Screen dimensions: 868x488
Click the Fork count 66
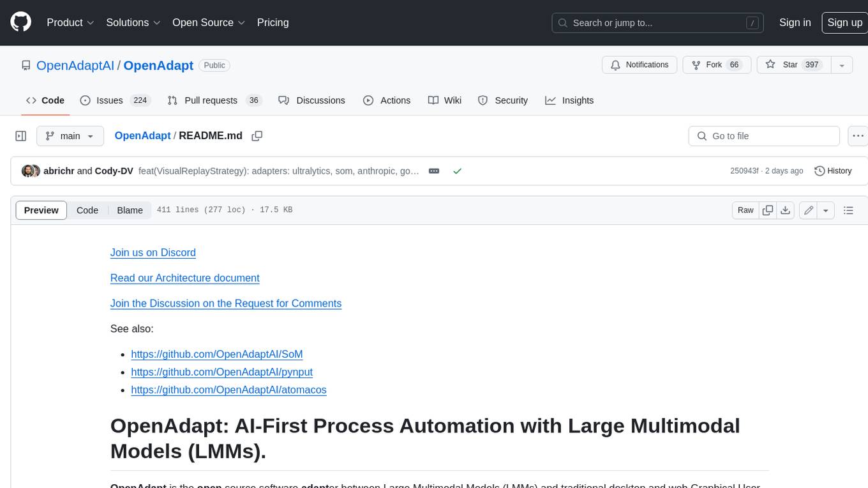(734, 65)
